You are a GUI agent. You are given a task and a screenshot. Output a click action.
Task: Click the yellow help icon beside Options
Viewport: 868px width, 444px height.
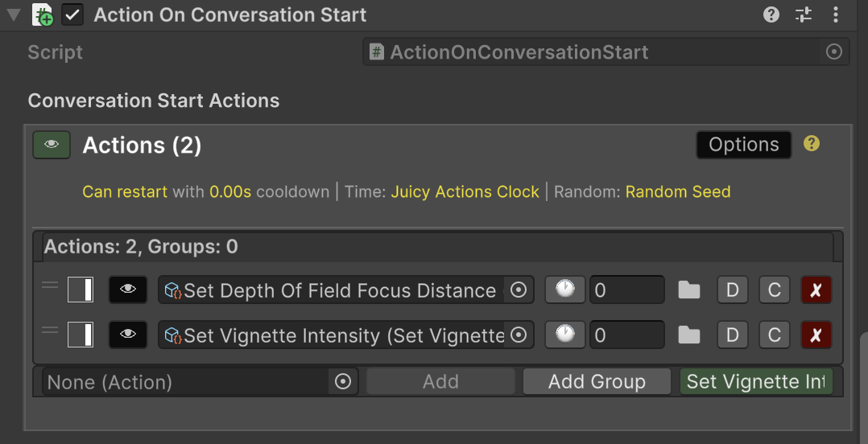click(x=812, y=144)
